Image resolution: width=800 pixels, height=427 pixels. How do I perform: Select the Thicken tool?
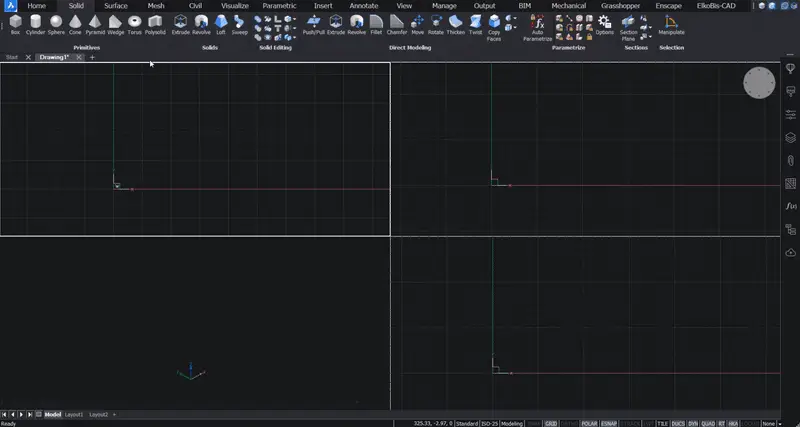456,24
